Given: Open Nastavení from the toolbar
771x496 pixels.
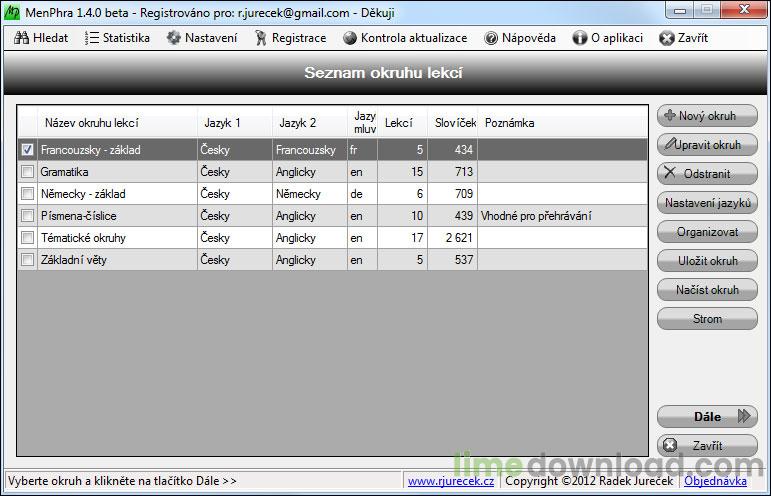Looking at the screenshot, I should [202, 38].
